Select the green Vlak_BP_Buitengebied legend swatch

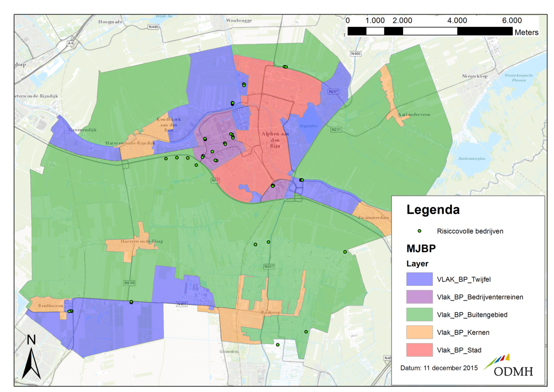[x=419, y=315]
